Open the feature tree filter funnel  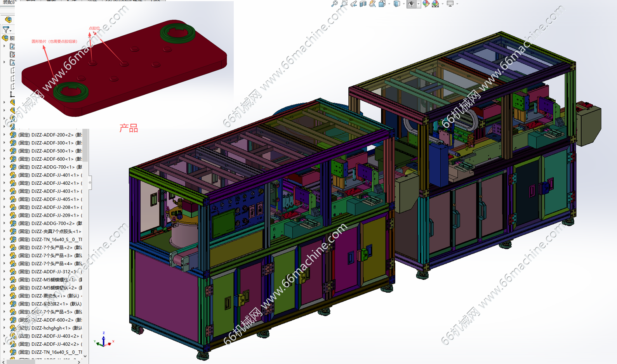(6, 29)
